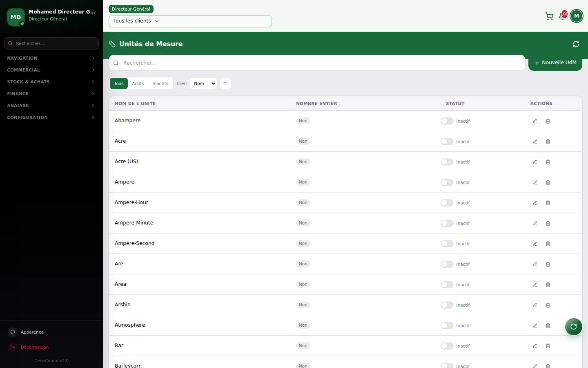Refresh the list using header refresh icon
The image size is (588, 368).
tap(576, 44)
